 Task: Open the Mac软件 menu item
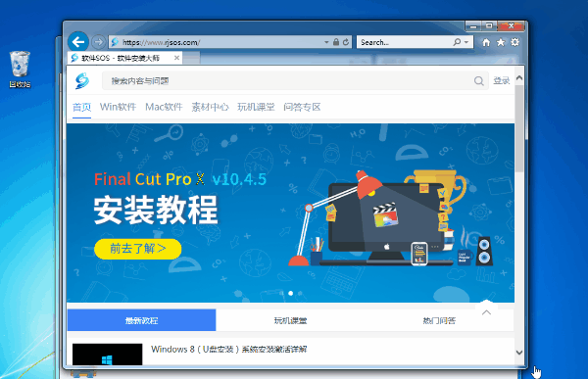click(x=164, y=107)
